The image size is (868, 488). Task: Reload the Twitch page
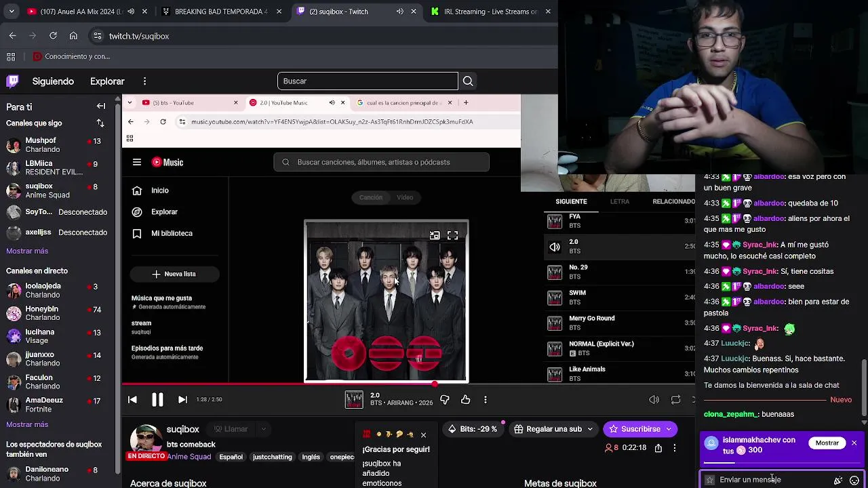click(x=53, y=36)
